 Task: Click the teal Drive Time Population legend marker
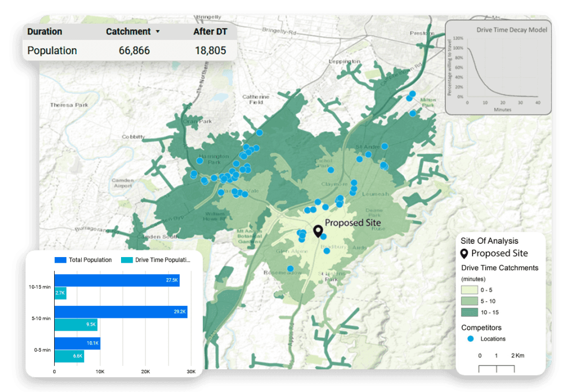pyautogui.click(x=127, y=260)
